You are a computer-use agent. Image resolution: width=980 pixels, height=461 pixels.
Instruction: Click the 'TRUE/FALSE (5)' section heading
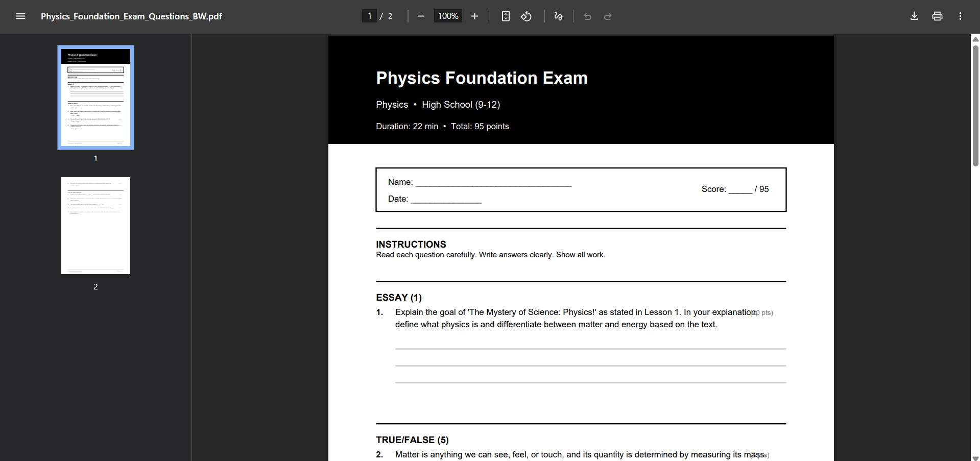coord(412,440)
